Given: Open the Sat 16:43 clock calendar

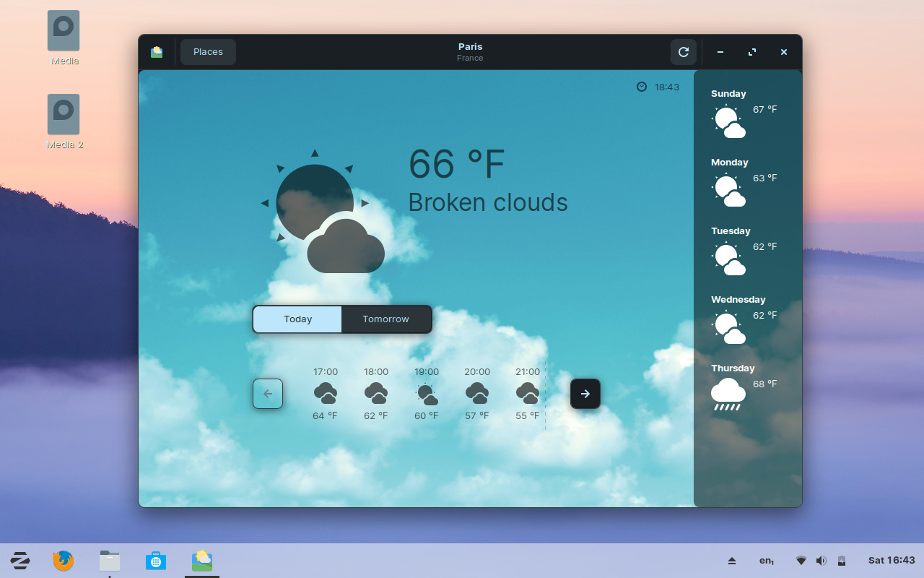Looking at the screenshot, I should coord(892,561).
